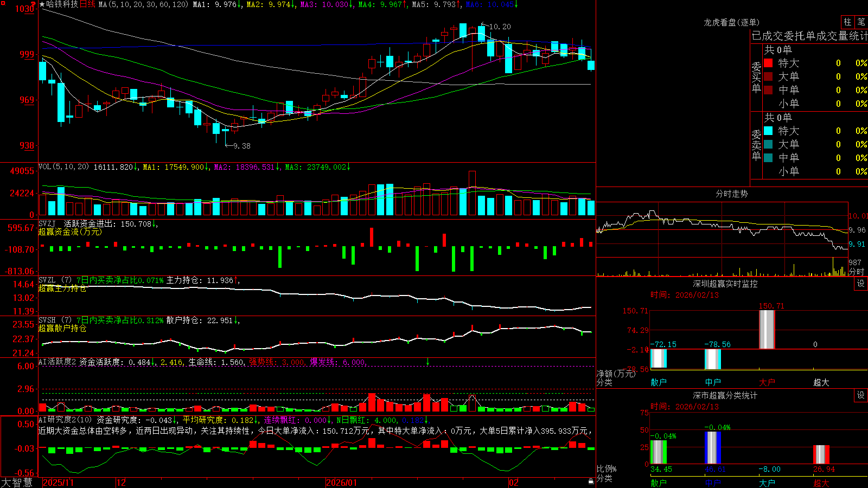Screen dimensions: 868x488
Task: Click the 987 volume label in 分时走势
Action: [855, 262]
